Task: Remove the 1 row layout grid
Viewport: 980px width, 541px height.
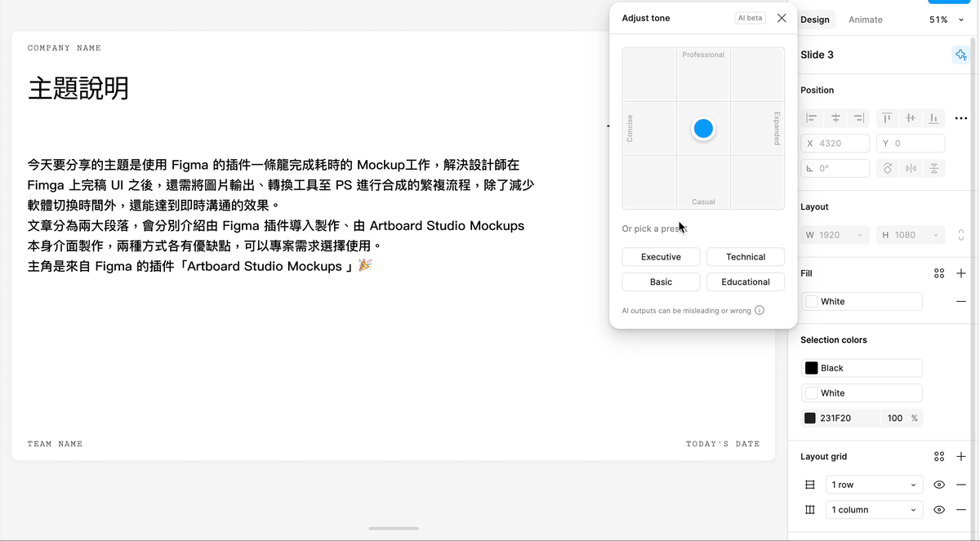Action: point(961,485)
